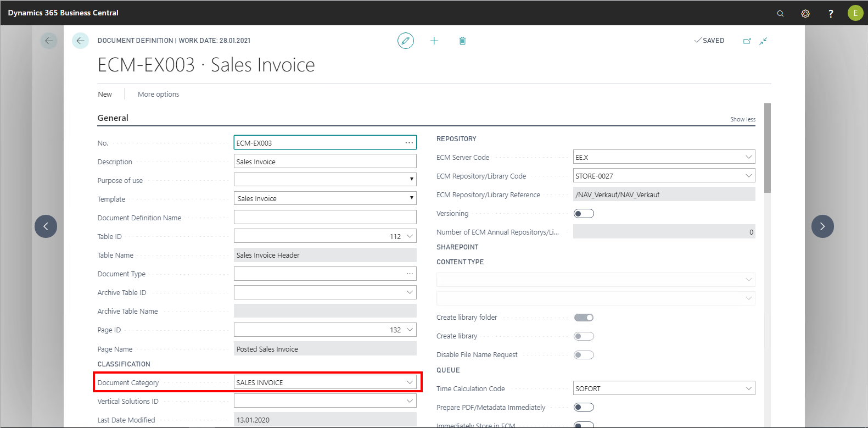Viewport: 868px width, 428px height.
Task: Open More options menu
Action: (x=158, y=95)
